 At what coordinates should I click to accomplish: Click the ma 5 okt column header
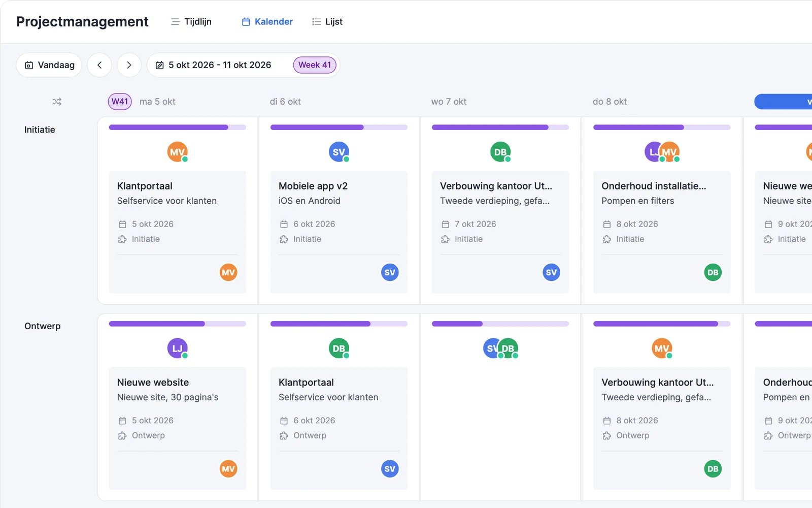point(157,102)
